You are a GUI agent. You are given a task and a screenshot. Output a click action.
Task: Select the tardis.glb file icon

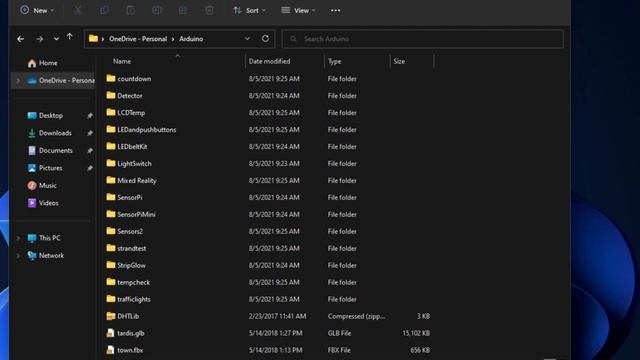coord(111,333)
